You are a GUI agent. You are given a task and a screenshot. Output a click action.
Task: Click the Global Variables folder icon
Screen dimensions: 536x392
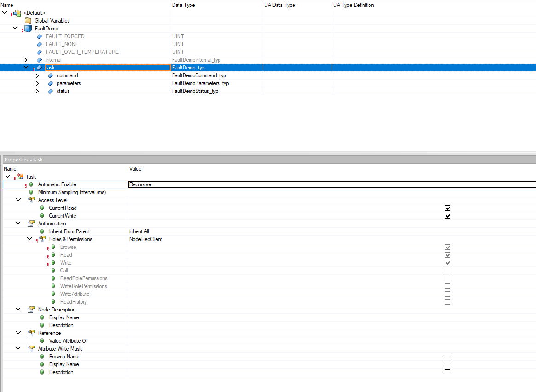pos(29,21)
